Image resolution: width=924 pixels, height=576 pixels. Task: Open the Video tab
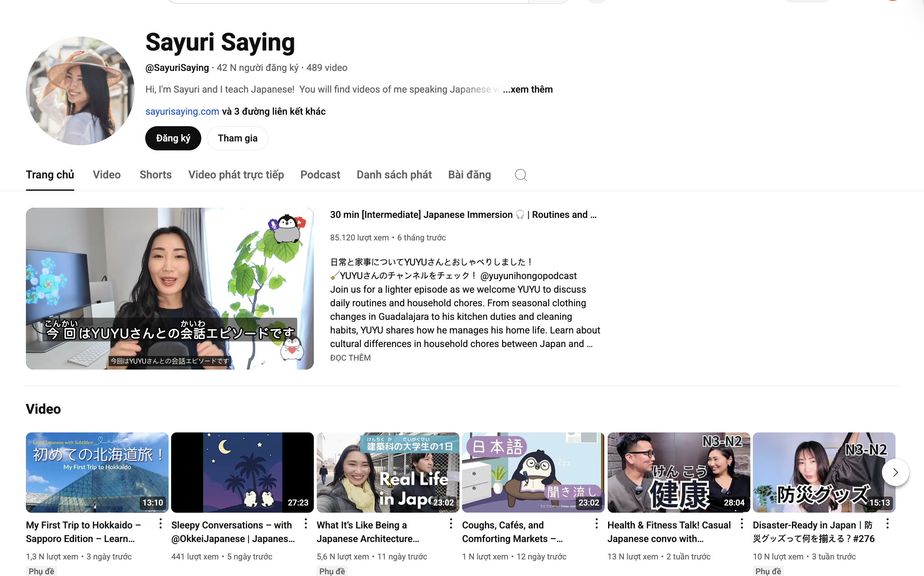107,175
